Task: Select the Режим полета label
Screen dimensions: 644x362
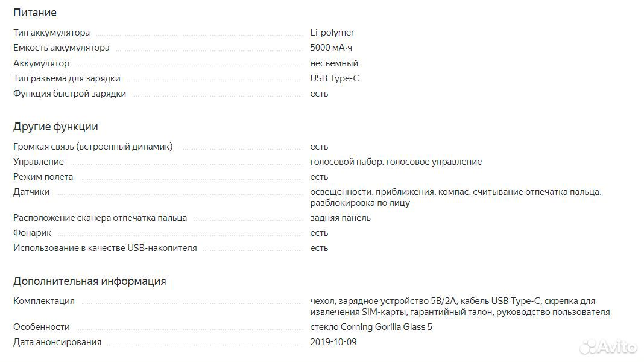Action: (43, 177)
